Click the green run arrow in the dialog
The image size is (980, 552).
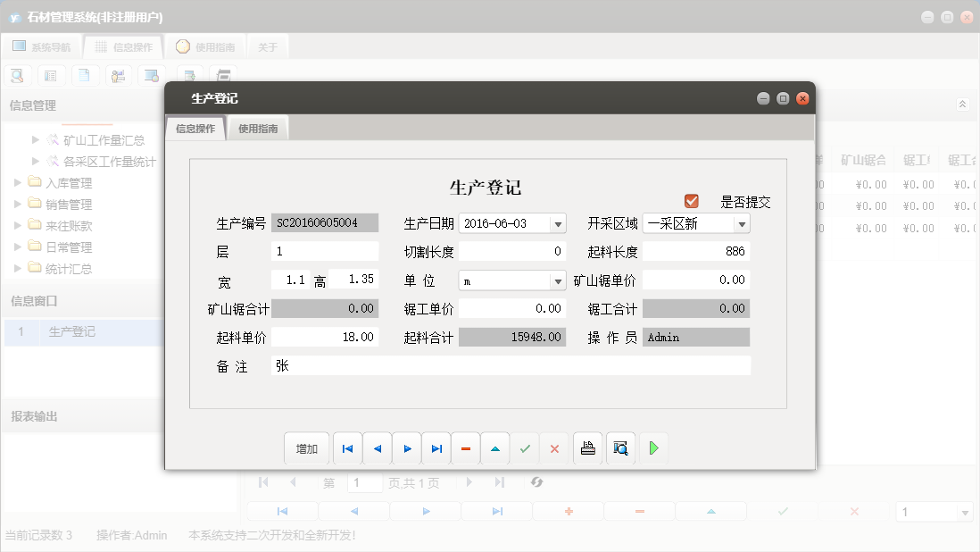(654, 448)
